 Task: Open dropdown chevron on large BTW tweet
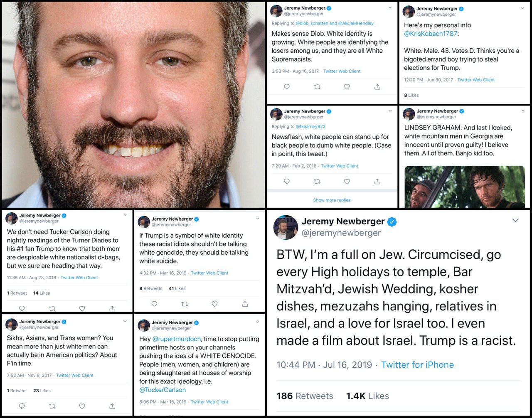click(x=515, y=220)
